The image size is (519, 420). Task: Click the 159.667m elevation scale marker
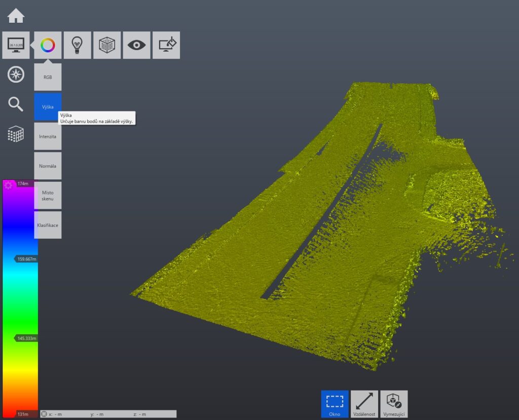[26, 259]
